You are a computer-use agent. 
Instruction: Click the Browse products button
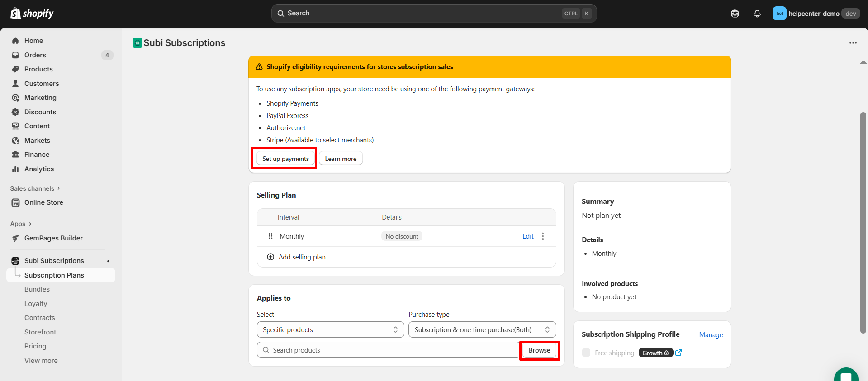pyautogui.click(x=539, y=350)
